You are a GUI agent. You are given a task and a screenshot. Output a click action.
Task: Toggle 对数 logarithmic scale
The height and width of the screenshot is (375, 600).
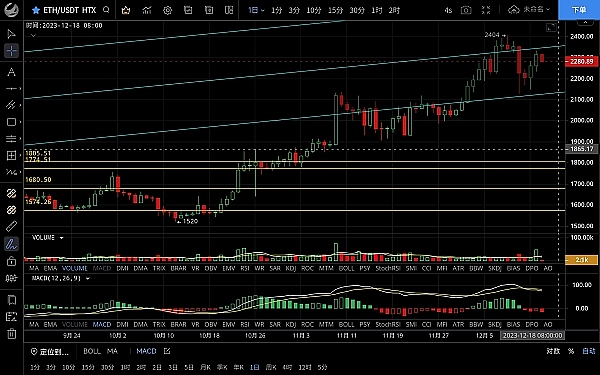point(553,351)
